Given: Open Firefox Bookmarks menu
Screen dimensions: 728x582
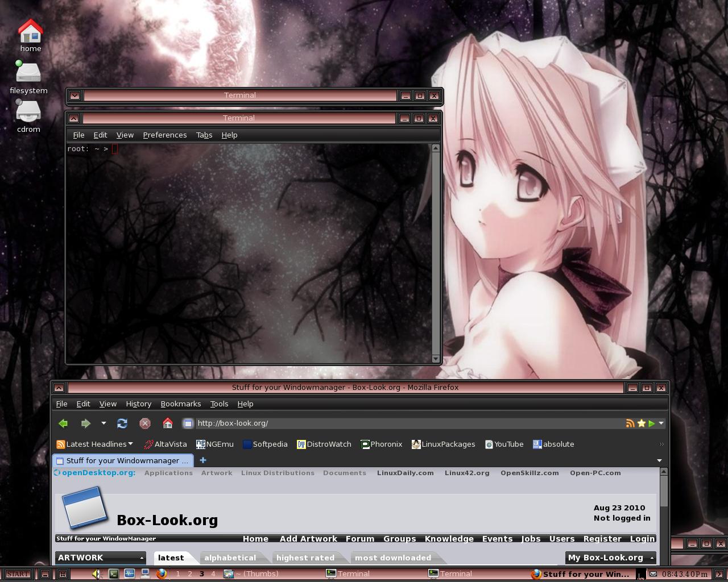Looking at the screenshot, I should point(180,404).
